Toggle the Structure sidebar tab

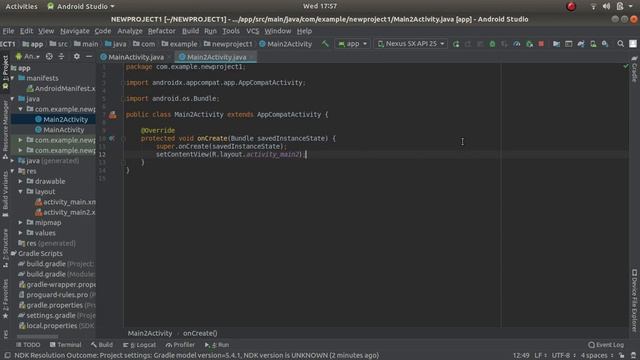(x=5, y=248)
